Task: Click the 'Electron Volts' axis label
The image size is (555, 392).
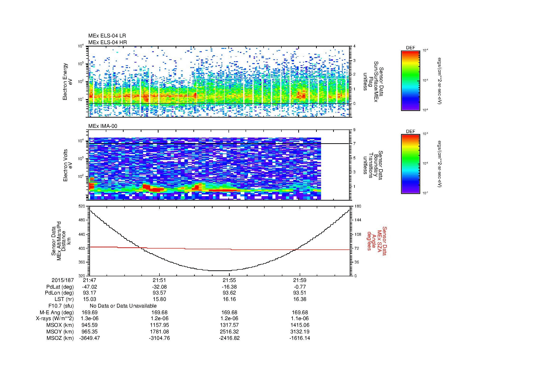Action: click(65, 165)
